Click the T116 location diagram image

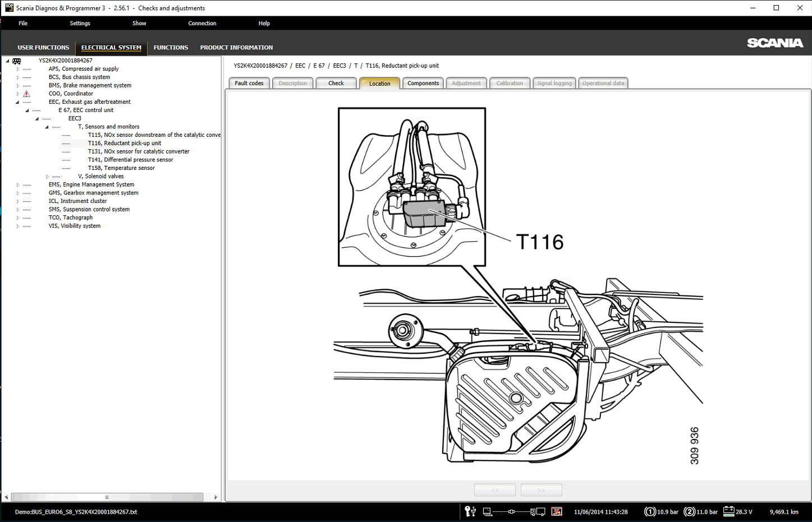pos(518,286)
